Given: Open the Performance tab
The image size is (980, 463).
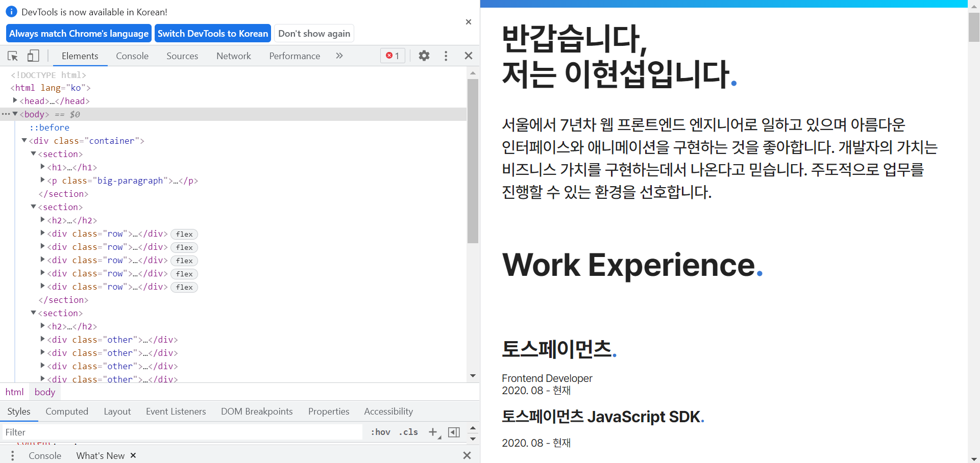Looking at the screenshot, I should pyautogui.click(x=295, y=56).
